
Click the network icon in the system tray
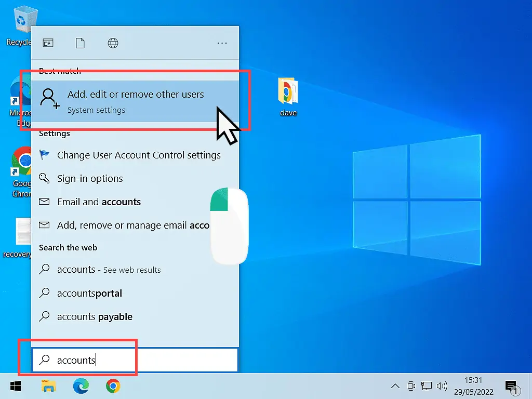click(427, 386)
